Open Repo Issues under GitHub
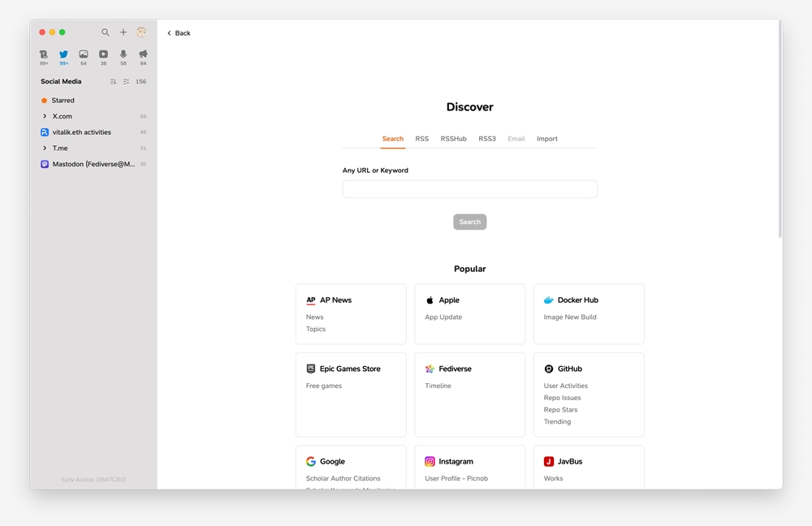812x526 pixels. click(562, 398)
